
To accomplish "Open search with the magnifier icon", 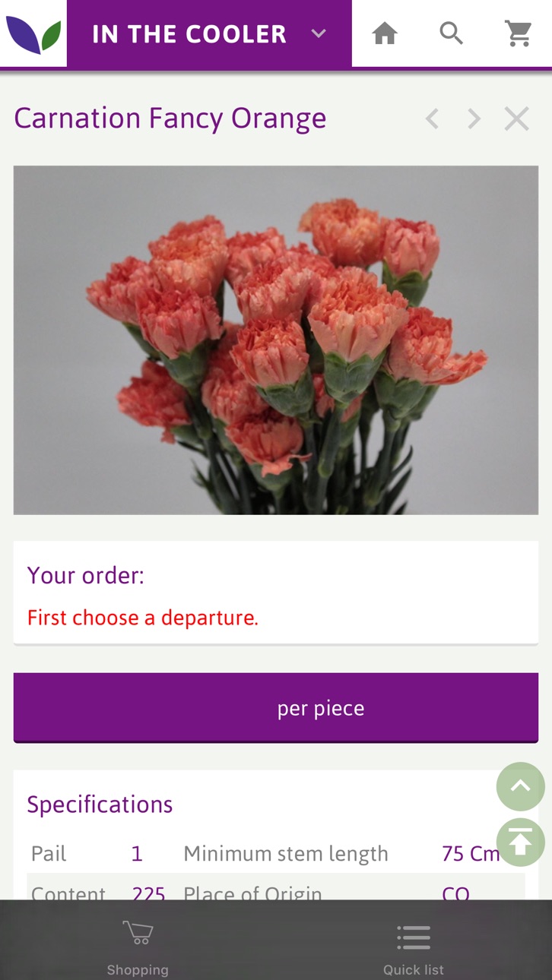I will point(452,33).
